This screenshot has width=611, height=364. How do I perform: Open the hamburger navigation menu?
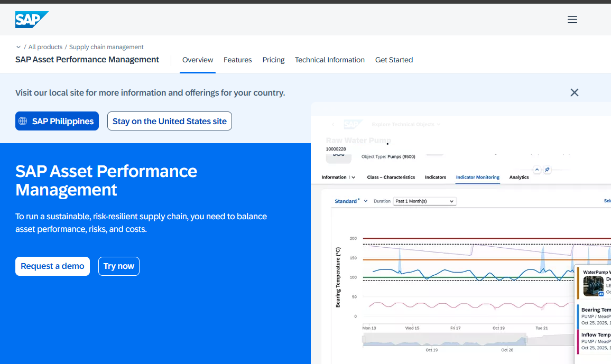572,20
